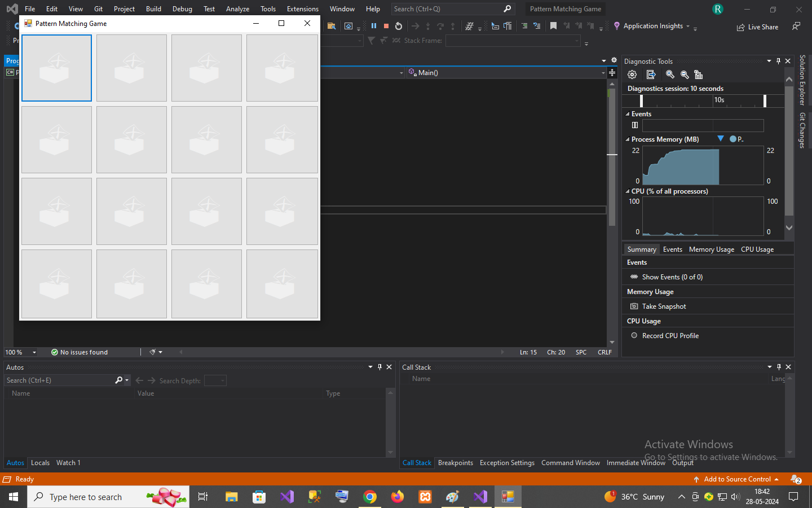Zoom in on the diagnostics timeline
The width and height of the screenshot is (812, 508).
(x=670, y=75)
